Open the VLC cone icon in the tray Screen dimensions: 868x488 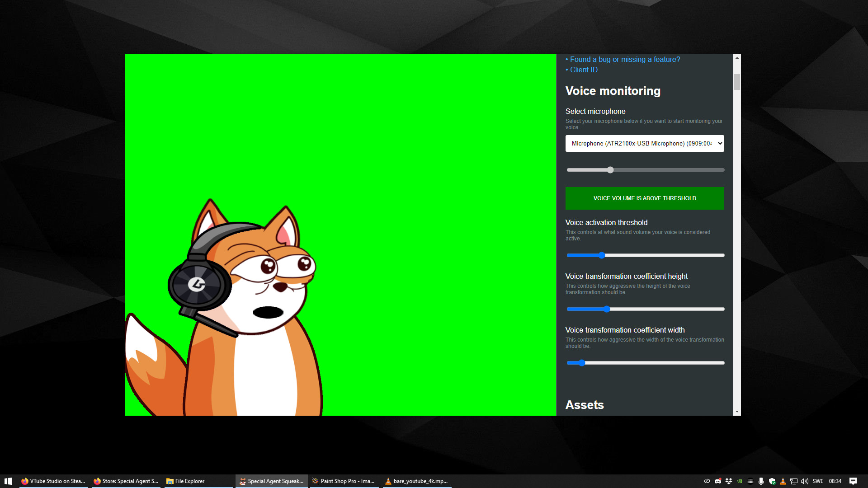coord(783,481)
